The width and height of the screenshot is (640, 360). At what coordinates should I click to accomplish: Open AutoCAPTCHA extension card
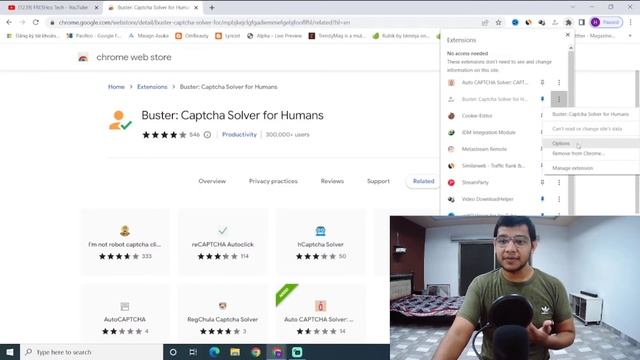(124, 313)
